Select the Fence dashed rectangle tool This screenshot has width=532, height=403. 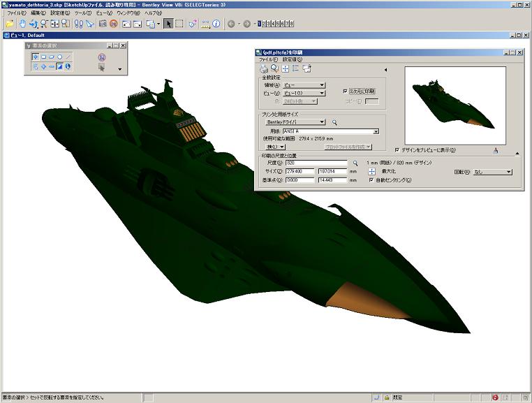coord(179,24)
